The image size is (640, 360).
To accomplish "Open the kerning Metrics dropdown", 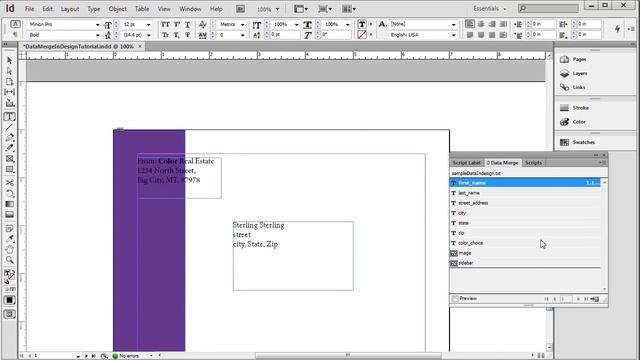I will pyautogui.click(x=242, y=24).
